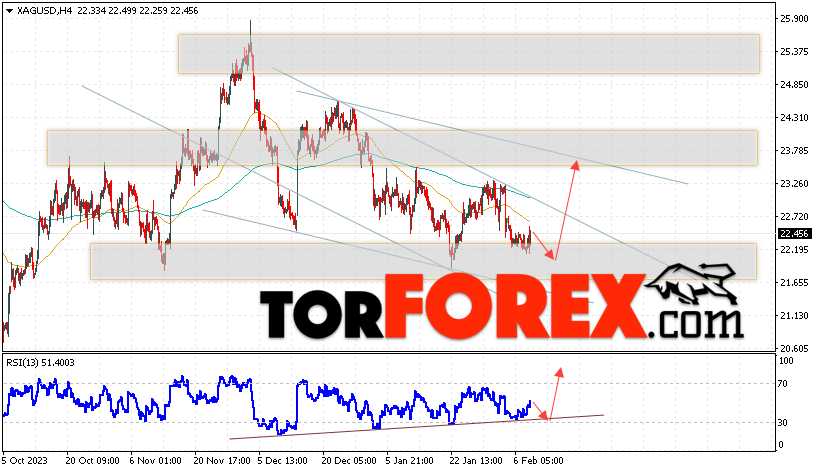Select the 20 Oct 09:00 time label
The image size is (816, 472).
[92, 461]
